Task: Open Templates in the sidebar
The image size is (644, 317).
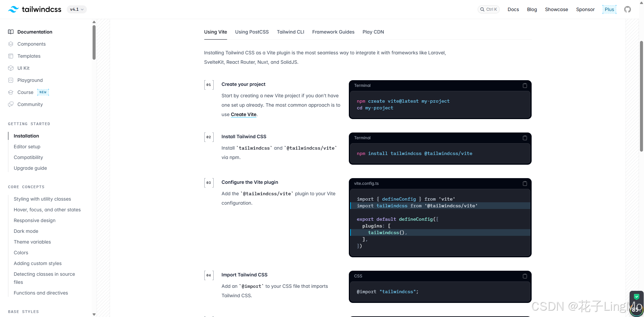Action: pos(29,56)
